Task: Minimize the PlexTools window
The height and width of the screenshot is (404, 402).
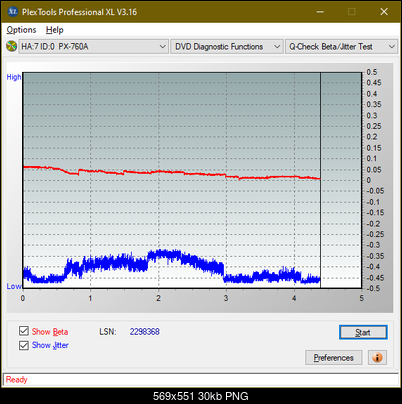Action: point(320,12)
